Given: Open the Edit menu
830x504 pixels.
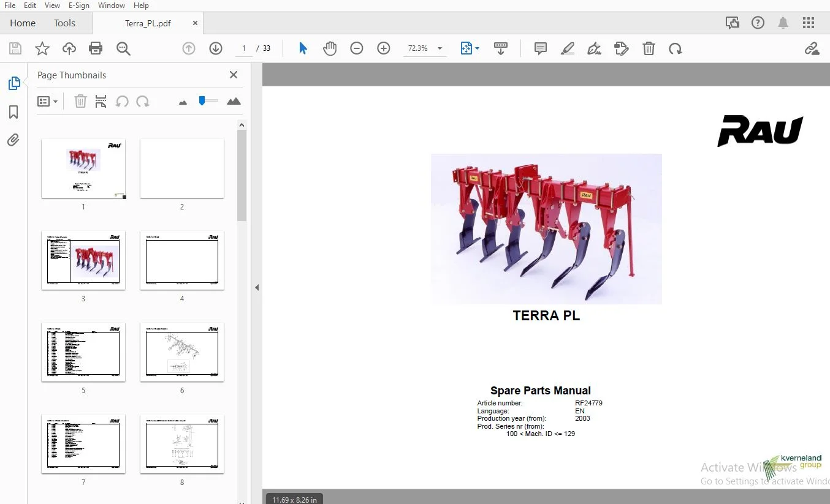Looking at the screenshot, I should [30, 6].
